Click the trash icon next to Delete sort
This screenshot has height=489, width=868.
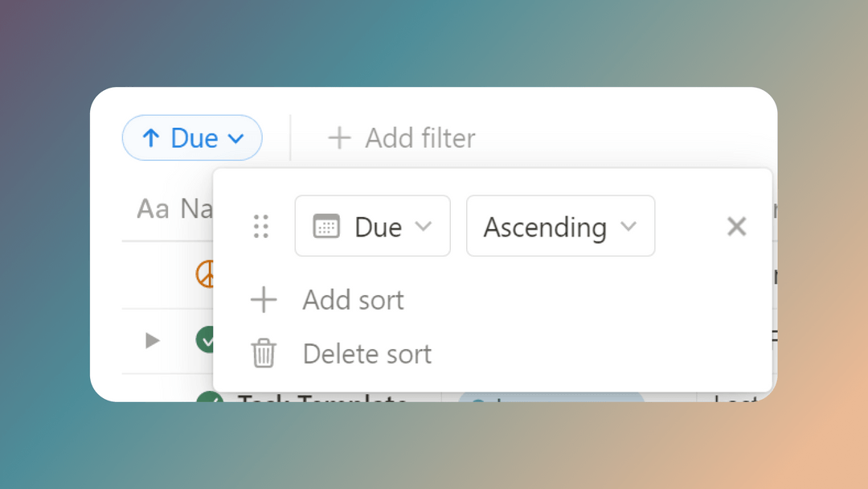click(263, 353)
